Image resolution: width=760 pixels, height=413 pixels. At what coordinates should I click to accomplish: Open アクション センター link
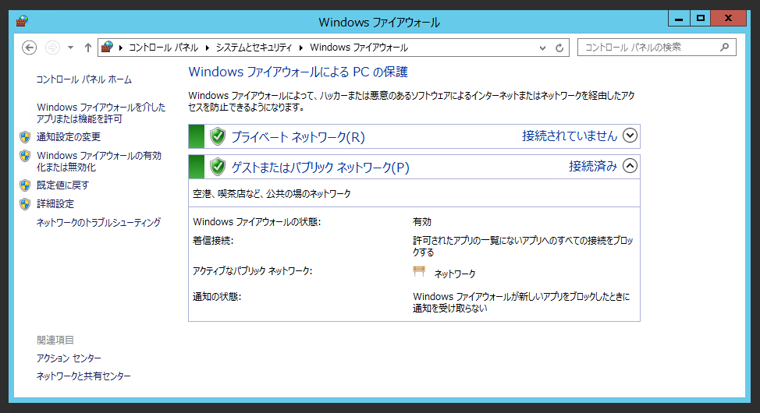(69, 358)
